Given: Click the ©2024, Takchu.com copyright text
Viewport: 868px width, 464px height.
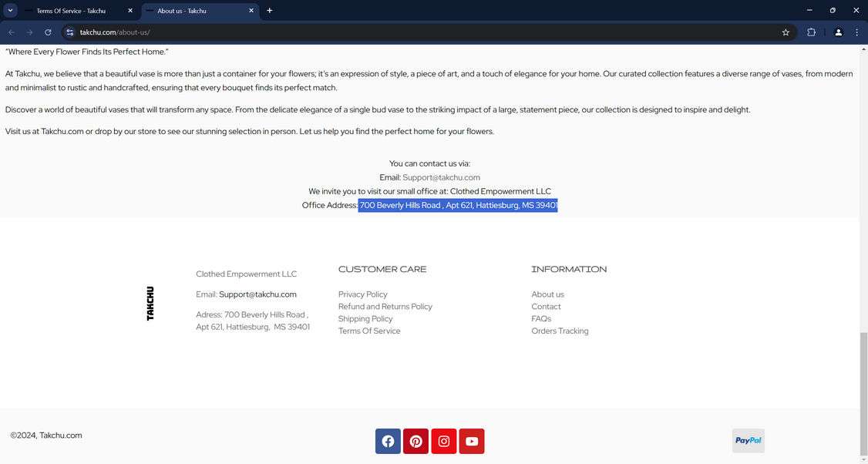Looking at the screenshot, I should (46, 435).
